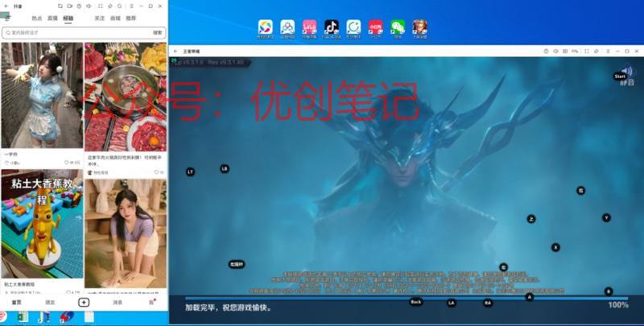Image resolution: width=644 pixels, height=326 pixels.
Task: Click the 上 (up) key-mapping button
Action: pos(531,219)
